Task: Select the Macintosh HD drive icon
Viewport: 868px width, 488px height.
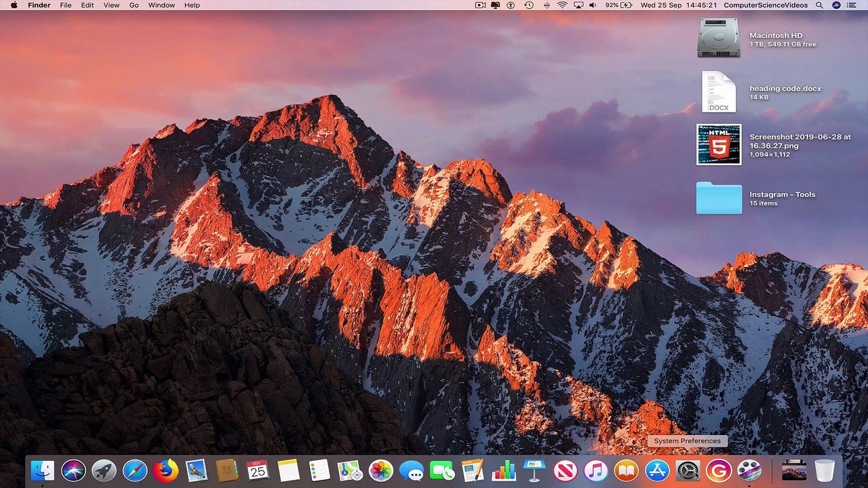Action: [718, 37]
